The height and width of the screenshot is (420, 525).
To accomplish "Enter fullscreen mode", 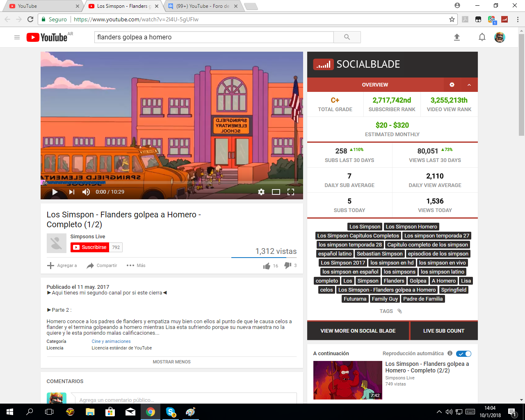I will click(x=291, y=192).
